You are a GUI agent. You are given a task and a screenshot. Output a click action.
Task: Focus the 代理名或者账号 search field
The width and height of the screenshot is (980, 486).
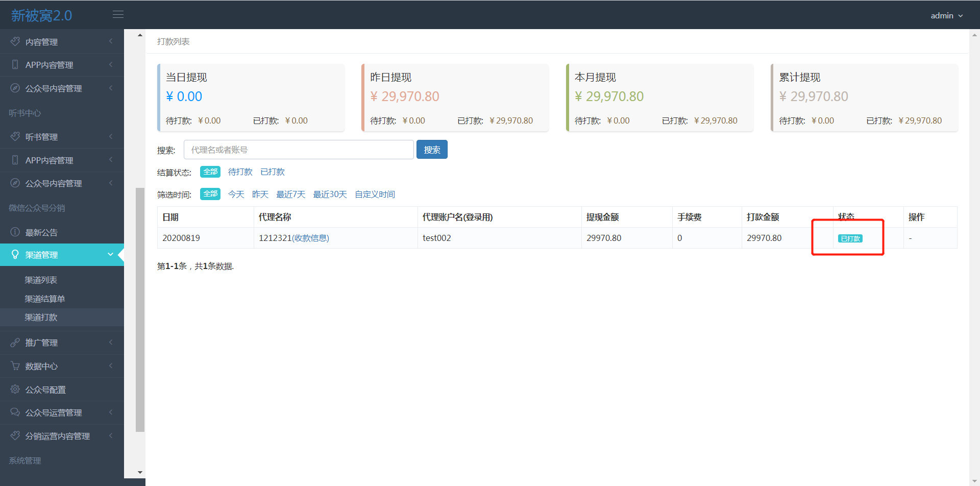tap(299, 150)
